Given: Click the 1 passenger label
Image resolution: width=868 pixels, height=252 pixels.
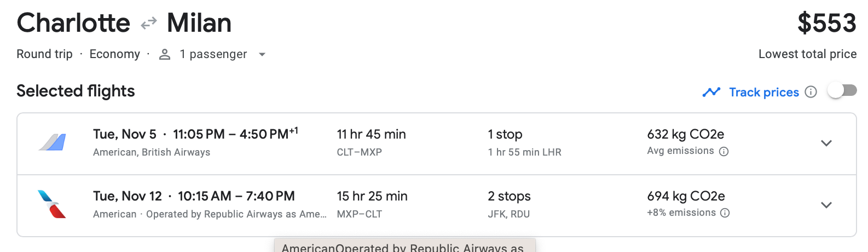Looking at the screenshot, I should pos(213,54).
